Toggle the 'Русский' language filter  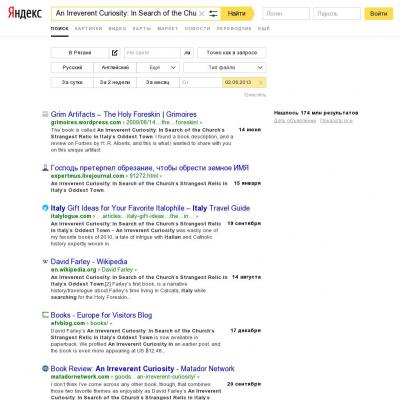tap(72, 67)
